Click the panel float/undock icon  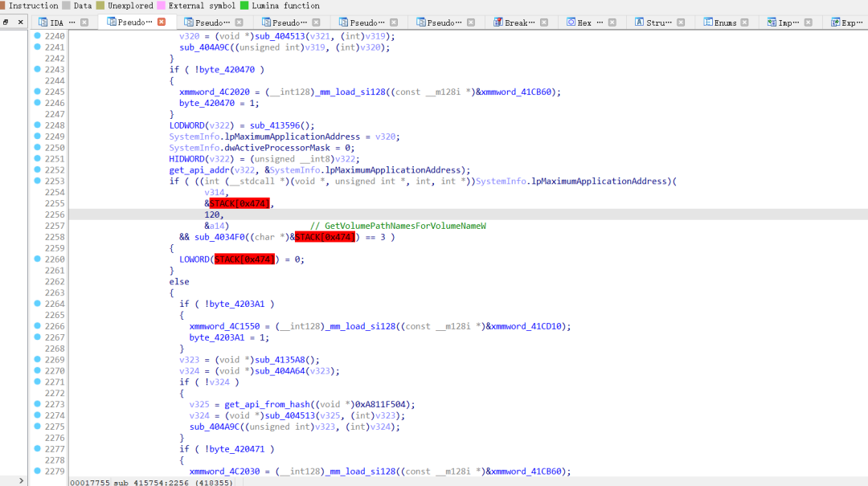(x=6, y=22)
